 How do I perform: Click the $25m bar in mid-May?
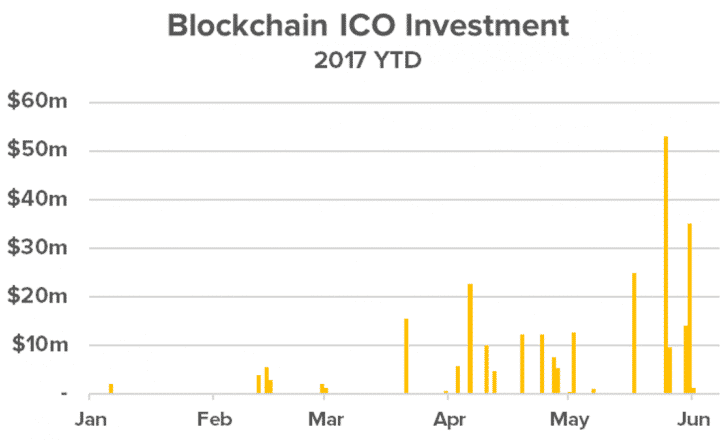click(x=634, y=333)
